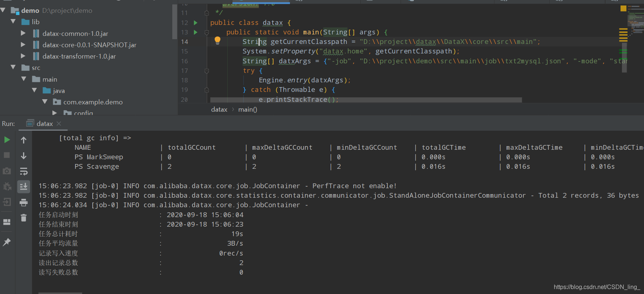Image resolution: width=644 pixels, height=294 pixels.
Task: Click line number 16 in the gutter
Action: (x=184, y=61)
